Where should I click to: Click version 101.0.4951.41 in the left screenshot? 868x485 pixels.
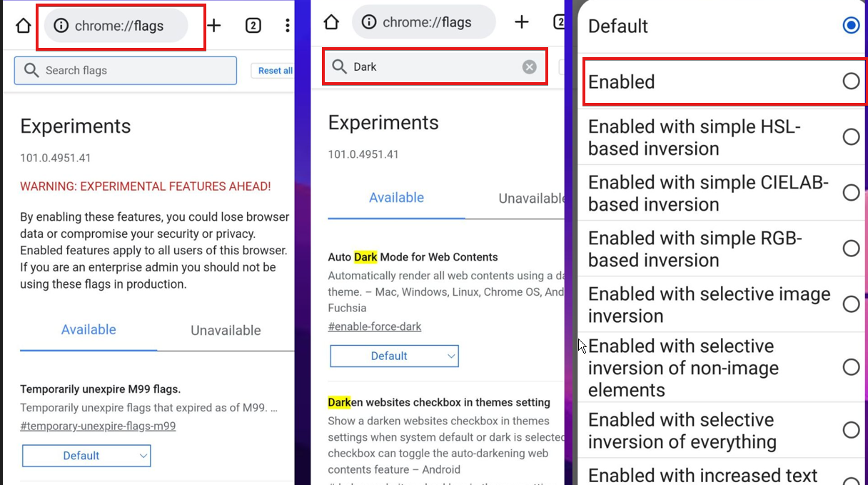tap(56, 158)
